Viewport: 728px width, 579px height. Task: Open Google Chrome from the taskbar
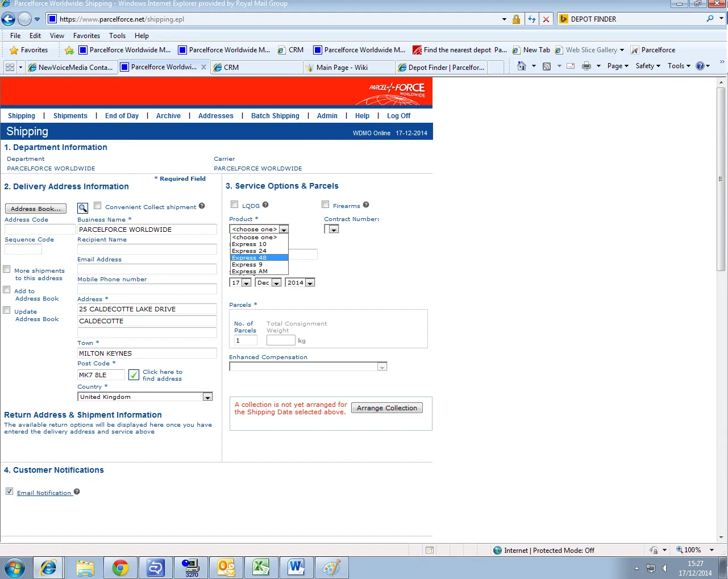pyautogui.click(x=120, y=568)
